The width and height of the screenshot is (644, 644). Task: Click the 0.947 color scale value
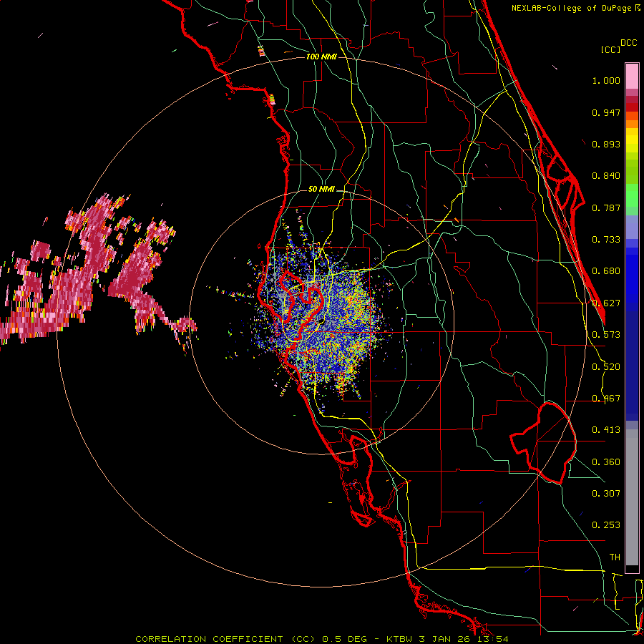tap(606, 112)
